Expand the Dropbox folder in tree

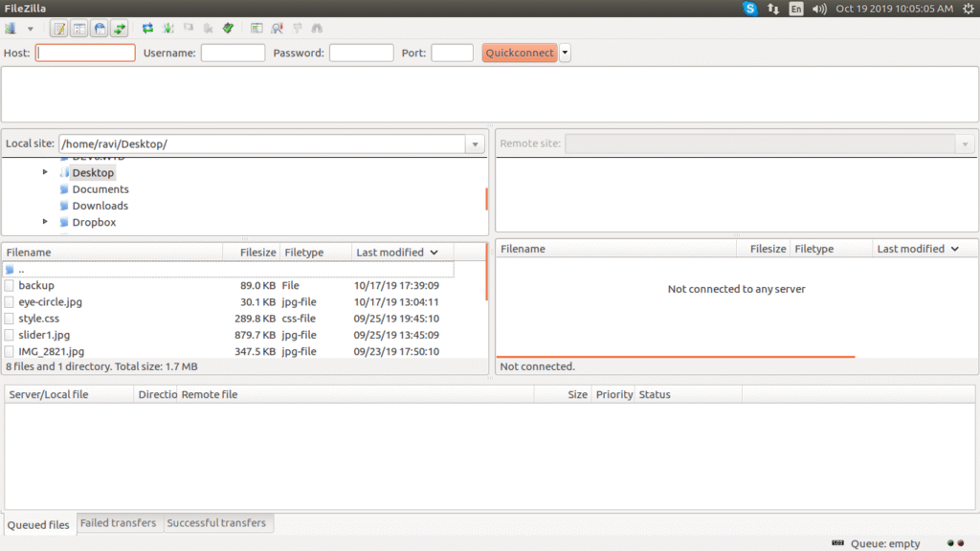pos(45,222)
